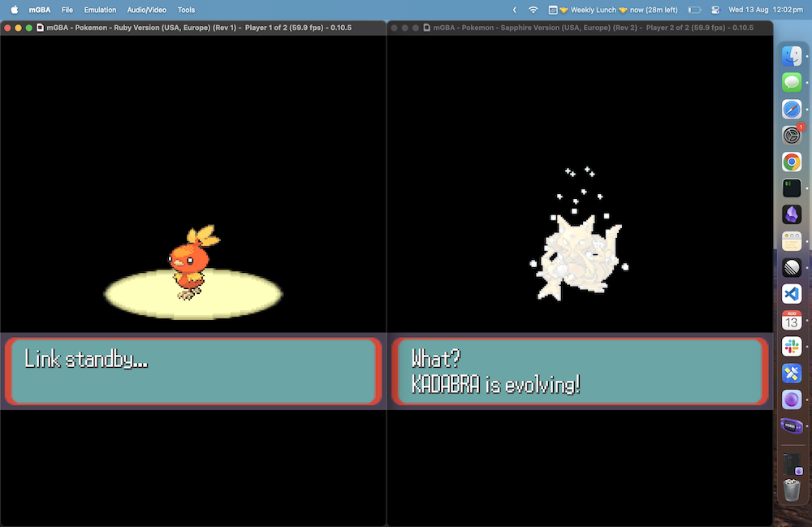Open Terminal from the dock
The height and width of the screenshot is (527, 812).
(x=792, y=188)
